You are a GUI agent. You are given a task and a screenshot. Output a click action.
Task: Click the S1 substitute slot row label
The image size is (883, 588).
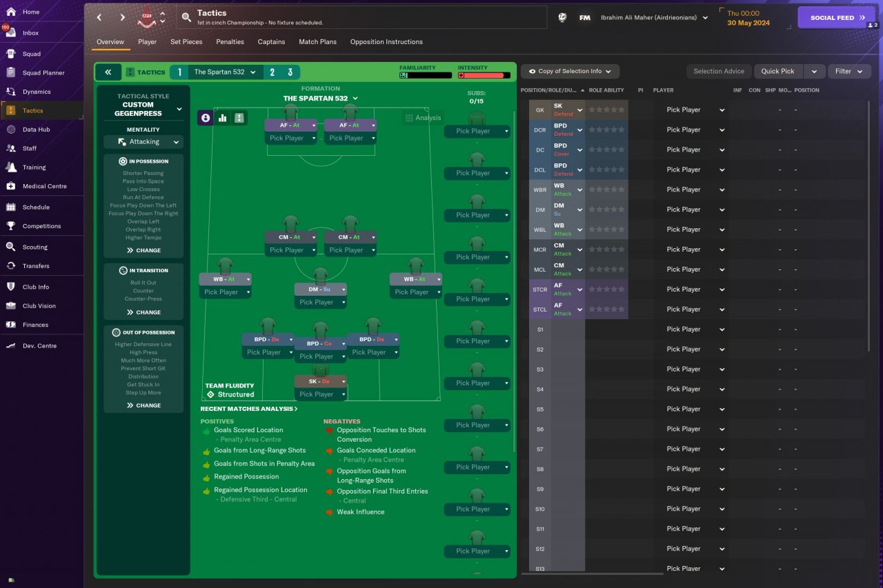point(540,330)
